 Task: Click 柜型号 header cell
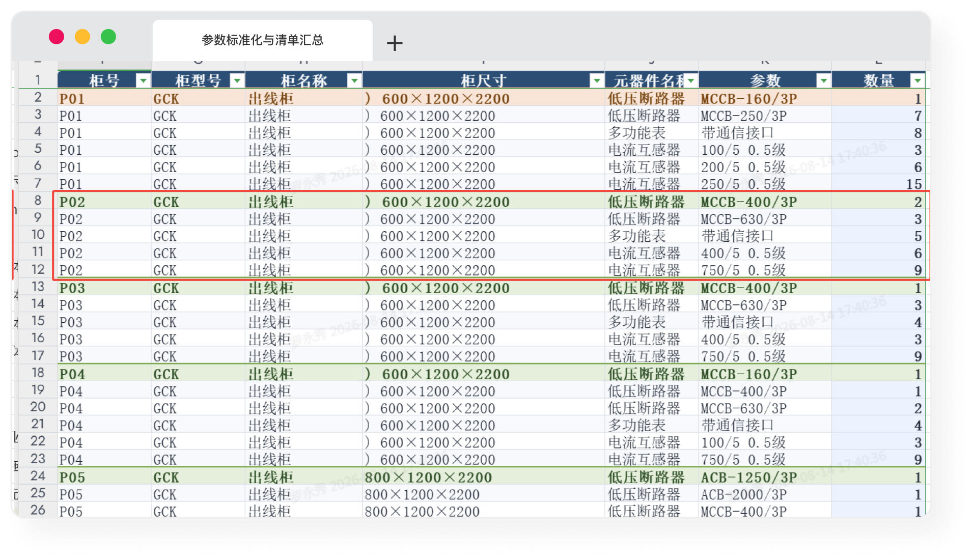coord(198,80)
